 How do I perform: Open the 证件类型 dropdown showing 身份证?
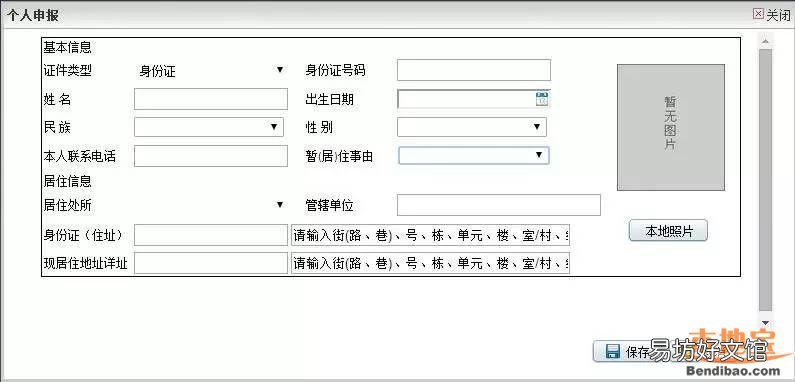(x=211, y=71)
